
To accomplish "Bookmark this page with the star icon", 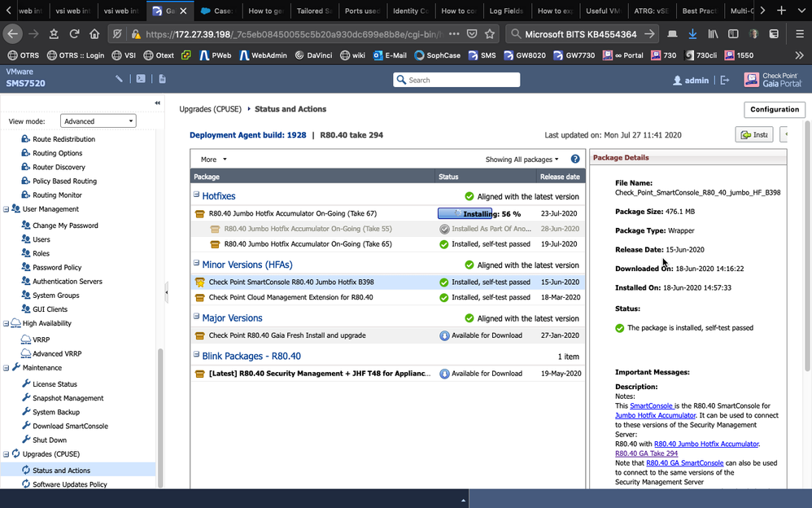I will tap(490, 33).
